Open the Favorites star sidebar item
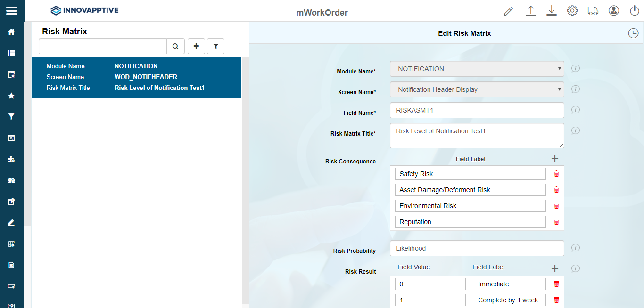This screenshot has width=644, height=308. (11, 96)
